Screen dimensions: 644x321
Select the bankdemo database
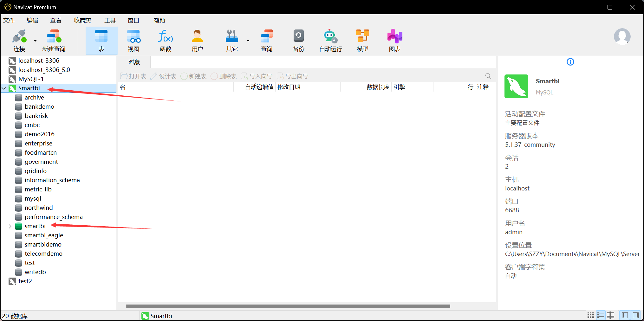(39, 106)
